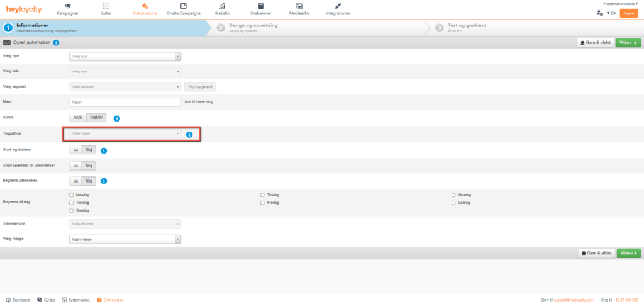Click info icon beside Opret automation
This screenshot has width=644, height=306.
tap(57, 43)
